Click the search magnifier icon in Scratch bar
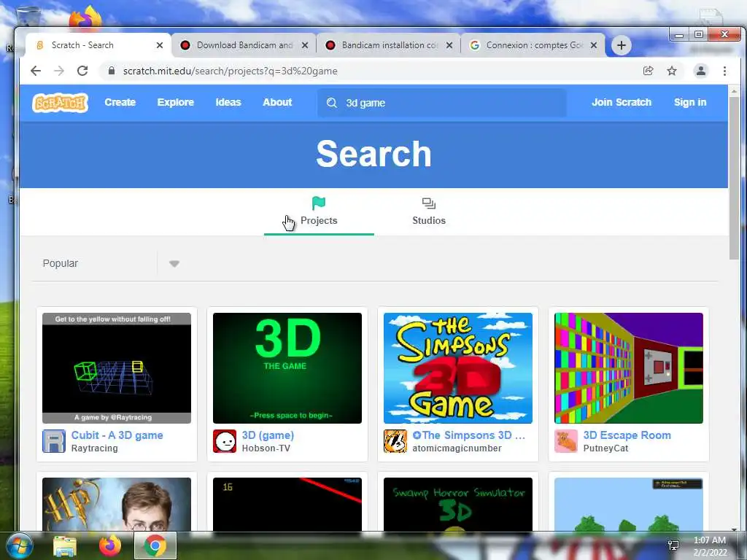The image size is (747, 560). click(x=332, y=103)
